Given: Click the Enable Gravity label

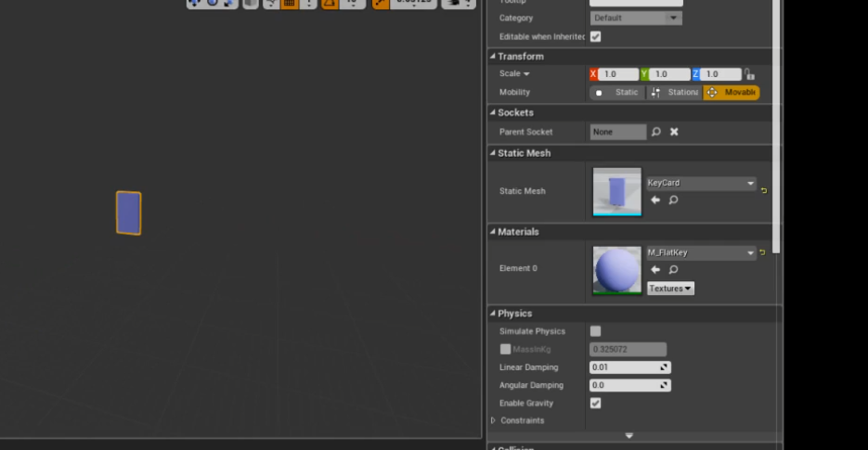Looking at the screenshot, I should click(525, 403).
